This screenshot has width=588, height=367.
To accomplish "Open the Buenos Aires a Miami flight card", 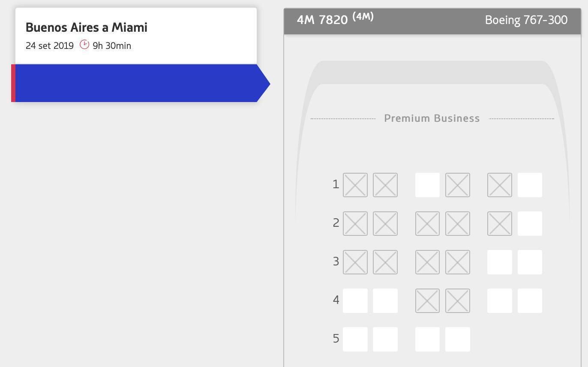I will click(136, 36).
